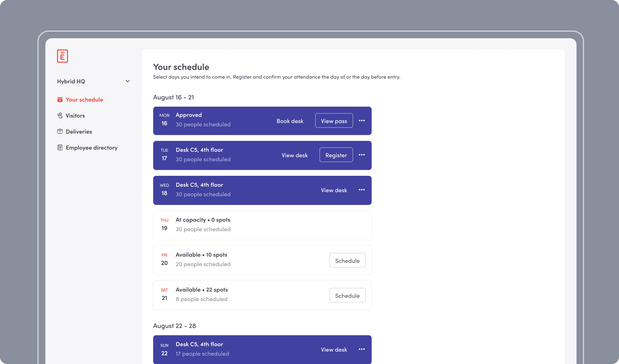
Task: Expand the Hybrid HQ dropdown
Action: 127,81
